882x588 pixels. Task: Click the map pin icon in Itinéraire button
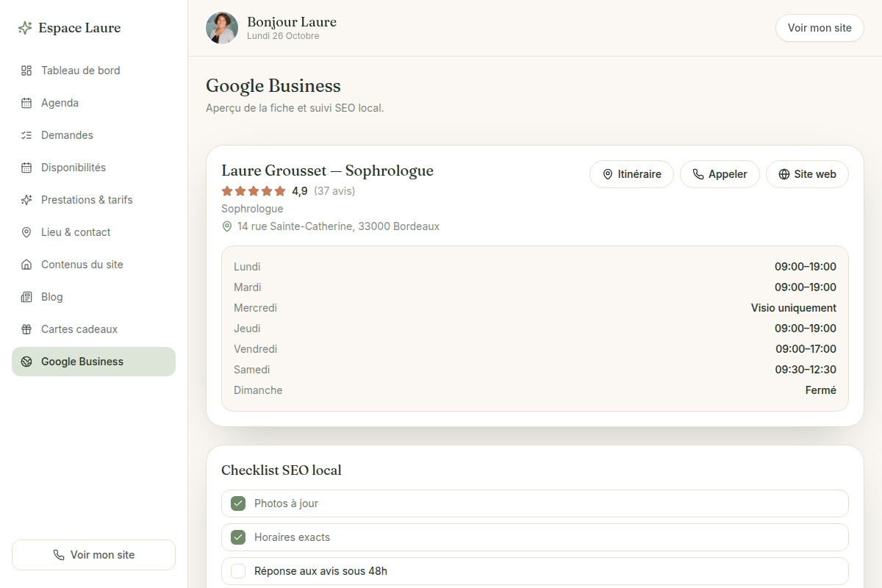608,174
